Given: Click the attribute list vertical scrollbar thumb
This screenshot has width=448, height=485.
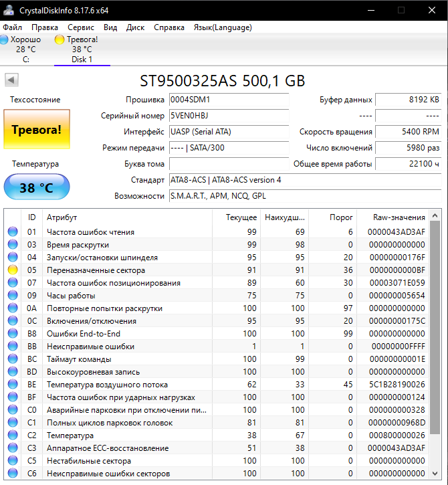Looking at the screenshot, I should 435,328.
